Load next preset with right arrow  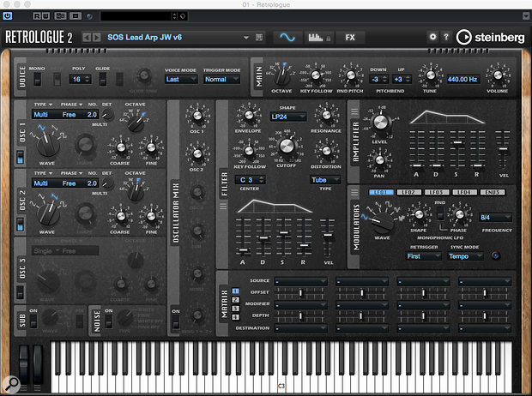97,38
